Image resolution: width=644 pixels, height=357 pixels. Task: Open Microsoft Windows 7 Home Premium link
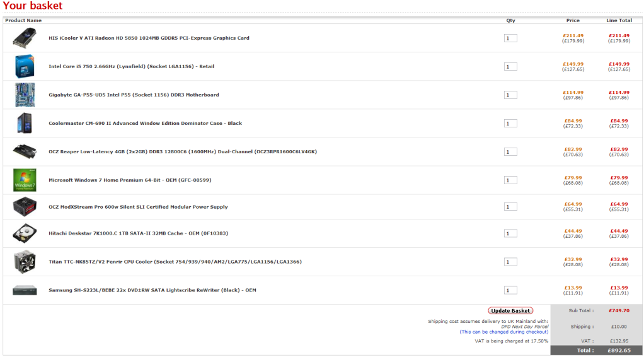[x=130, y=180]
